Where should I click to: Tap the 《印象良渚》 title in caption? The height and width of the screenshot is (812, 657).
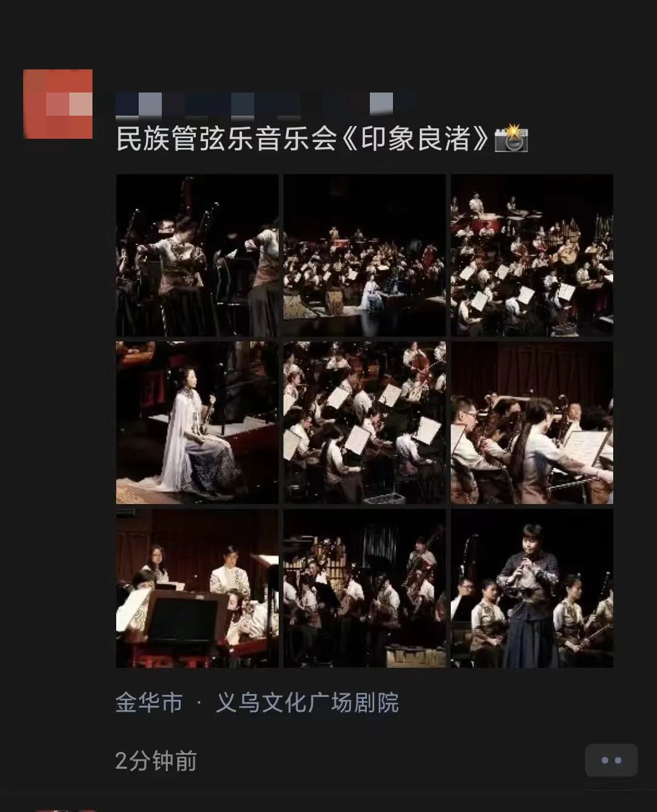(x=413, y=139)
